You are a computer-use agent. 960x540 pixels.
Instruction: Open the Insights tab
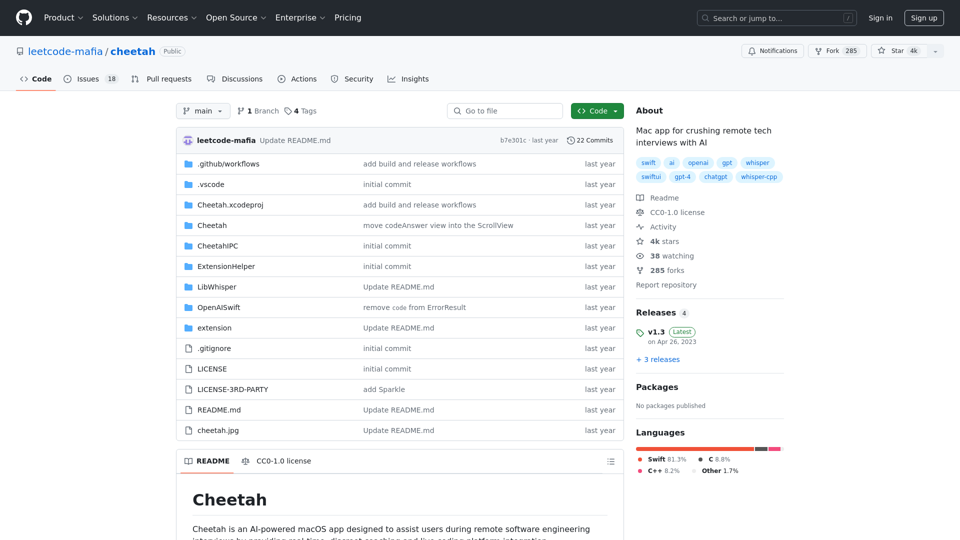(408, 79)
